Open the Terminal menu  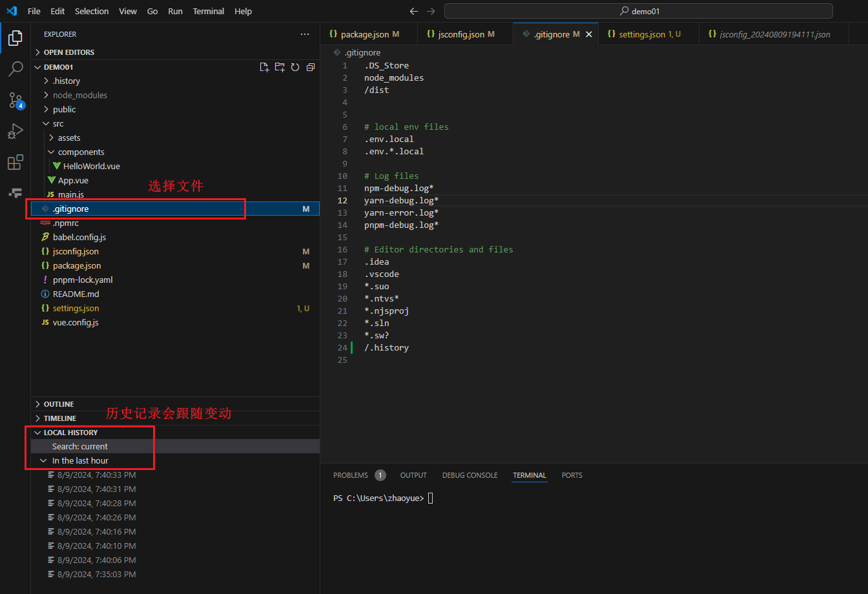pyautogui.click(x=209, y=11)
